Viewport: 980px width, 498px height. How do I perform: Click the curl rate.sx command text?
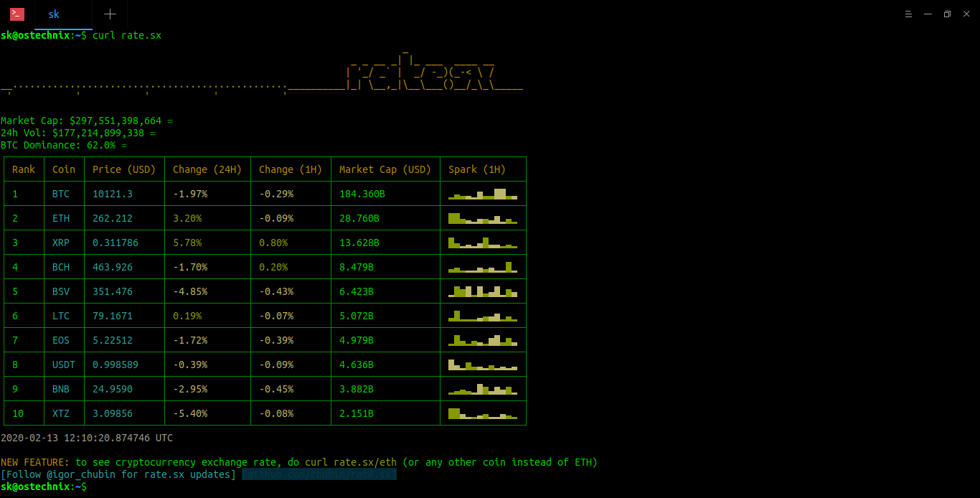click(x=127, y=35)
